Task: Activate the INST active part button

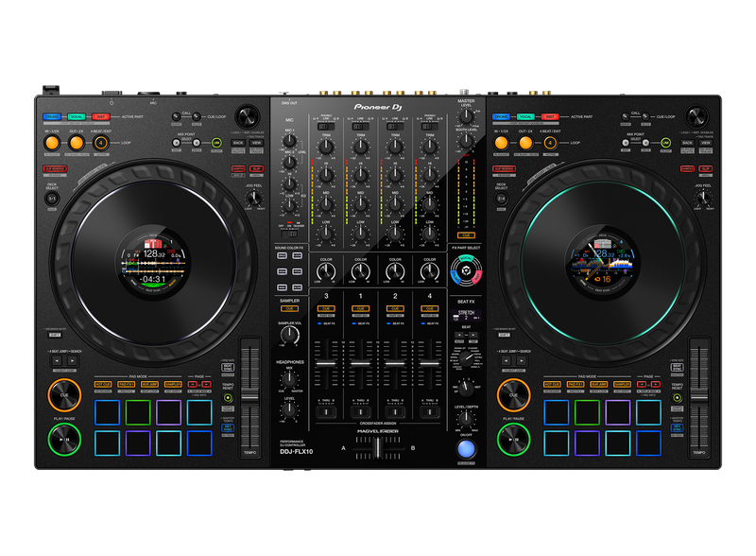Action: point(100,116)
